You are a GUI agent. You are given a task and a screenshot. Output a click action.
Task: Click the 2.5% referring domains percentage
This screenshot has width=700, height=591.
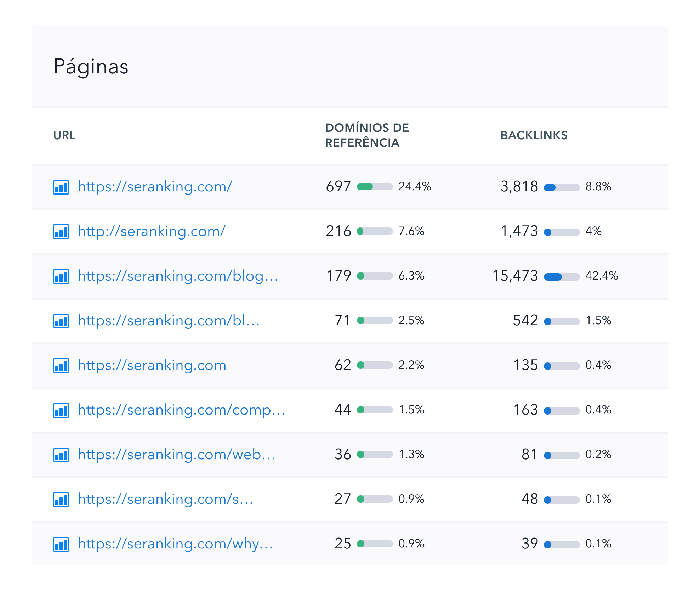click(x=411, y=320)
